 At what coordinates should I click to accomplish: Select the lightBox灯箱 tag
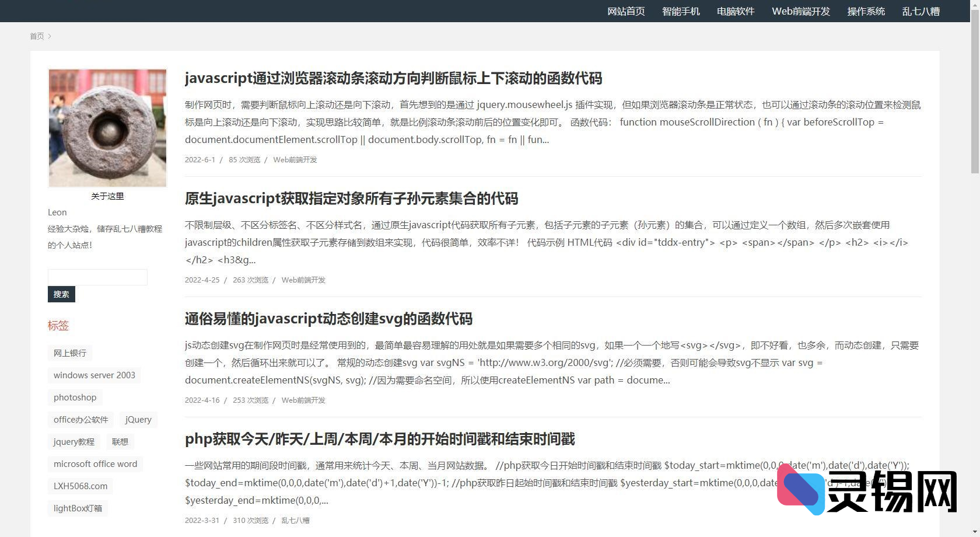[78, 508]
